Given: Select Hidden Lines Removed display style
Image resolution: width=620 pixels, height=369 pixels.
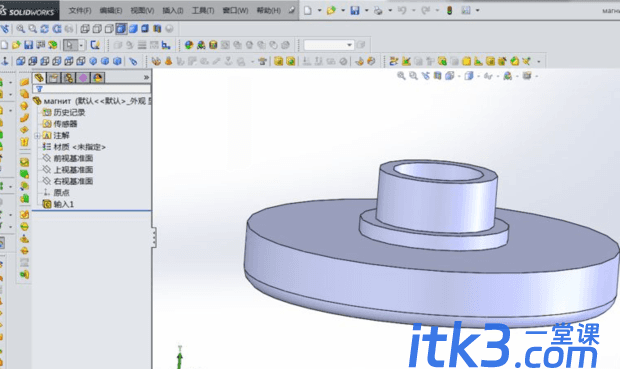Looking at the screenshot, I should tap(109, 29).
